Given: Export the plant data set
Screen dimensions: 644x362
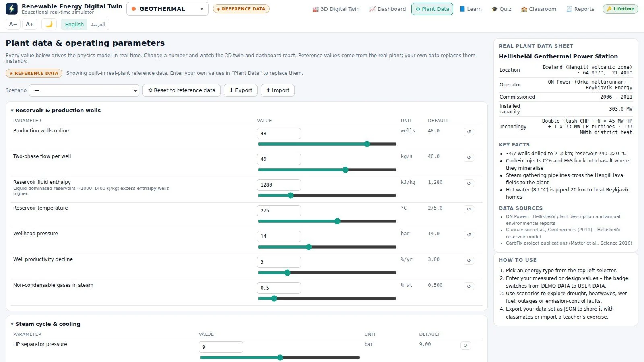Looking at the screenshot, I should pos(241,90).
